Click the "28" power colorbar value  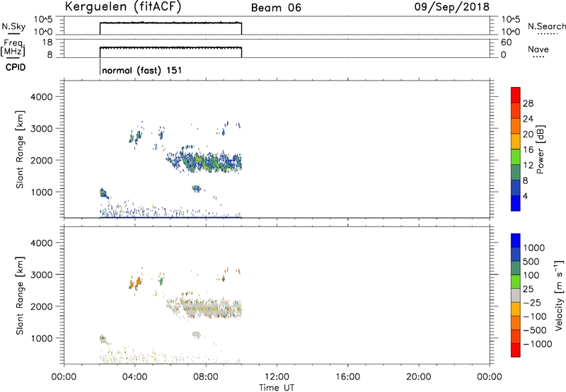(x=528, y=103)
